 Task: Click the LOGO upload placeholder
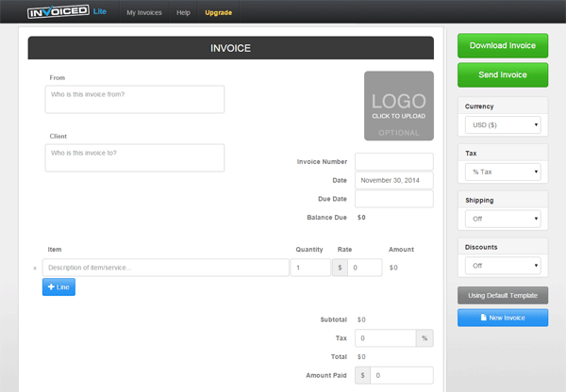399,106
